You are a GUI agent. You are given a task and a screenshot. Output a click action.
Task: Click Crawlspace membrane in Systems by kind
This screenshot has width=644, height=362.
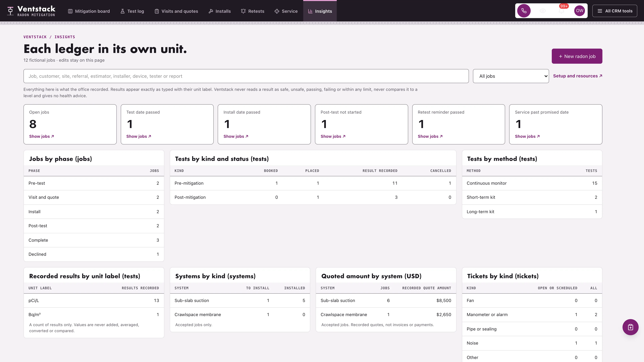tap(198, 315)
